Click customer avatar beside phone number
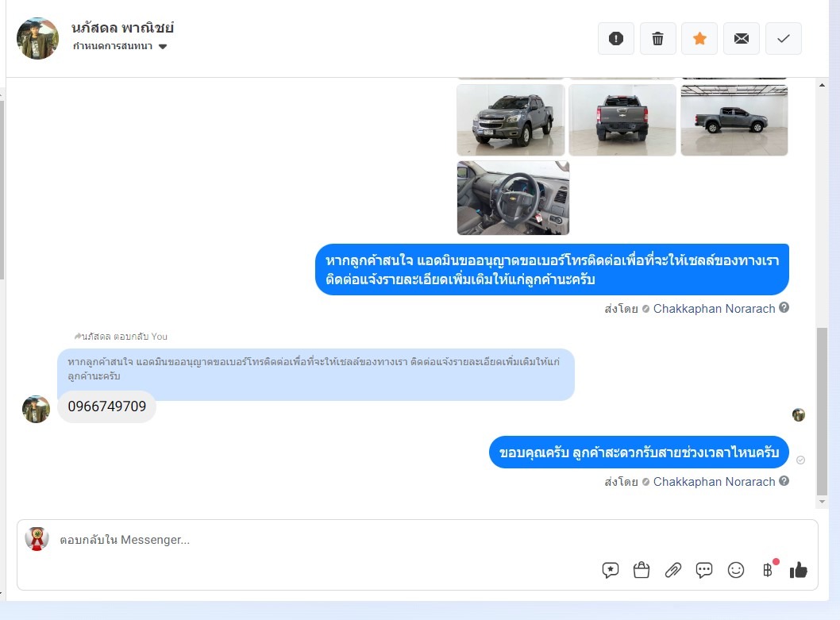This screenshot has width=840, height=620. click(36, 410)
